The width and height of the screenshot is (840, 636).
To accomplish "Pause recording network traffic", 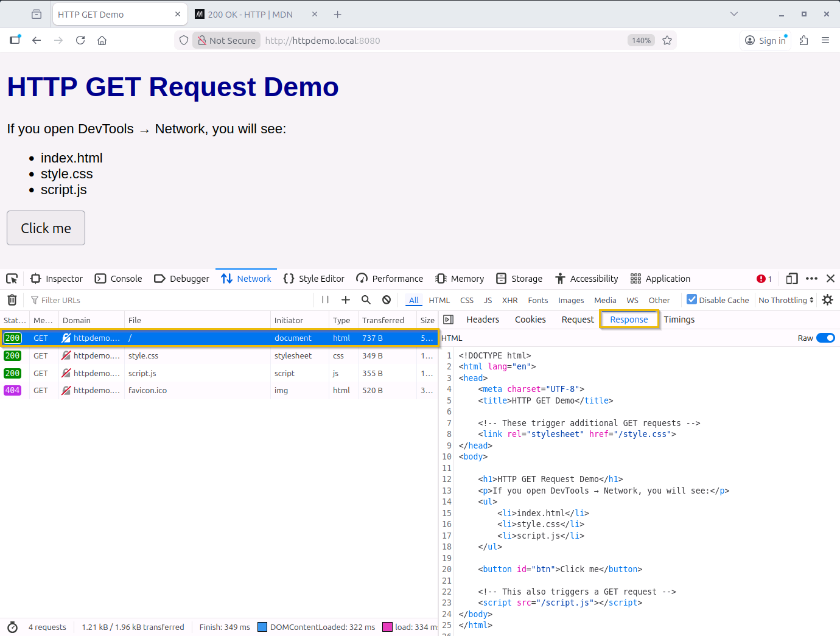I will (326, 299).
